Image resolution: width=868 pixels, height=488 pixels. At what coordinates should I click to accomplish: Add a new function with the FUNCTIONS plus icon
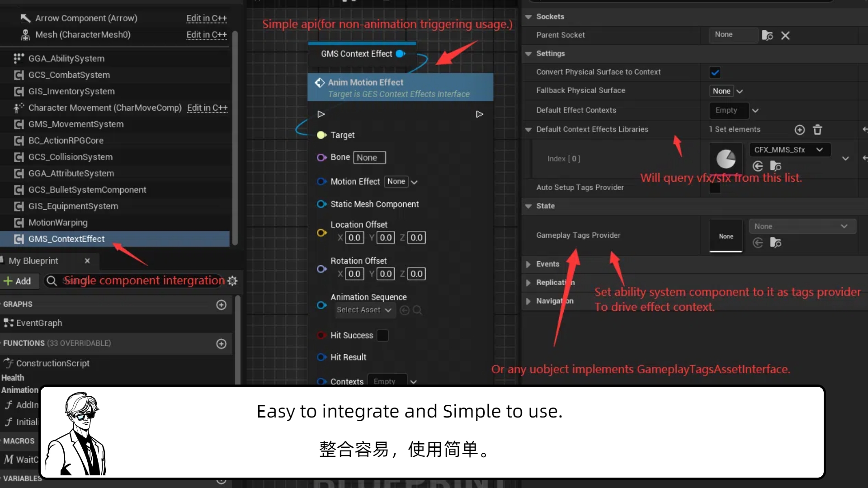221,344
